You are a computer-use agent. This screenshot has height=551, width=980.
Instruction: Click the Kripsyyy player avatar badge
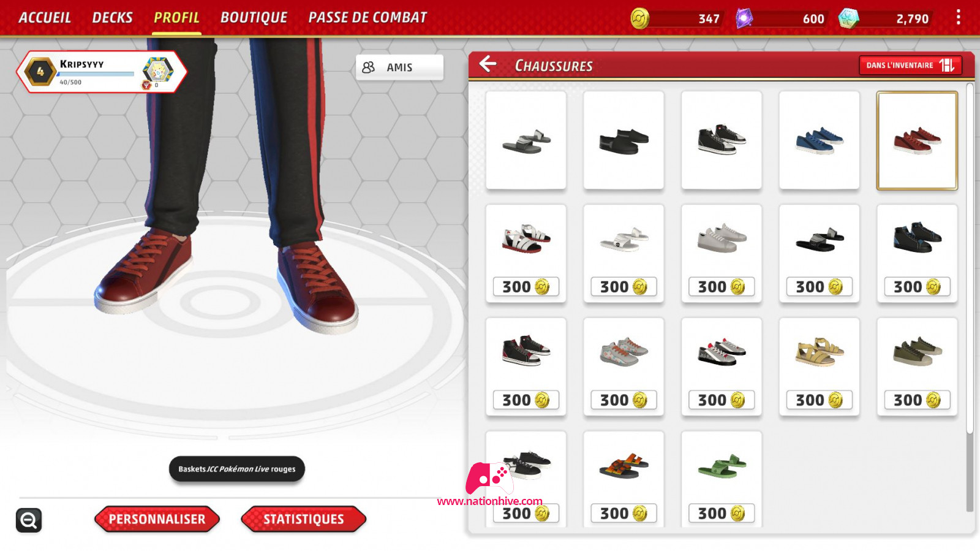(158, 70)
